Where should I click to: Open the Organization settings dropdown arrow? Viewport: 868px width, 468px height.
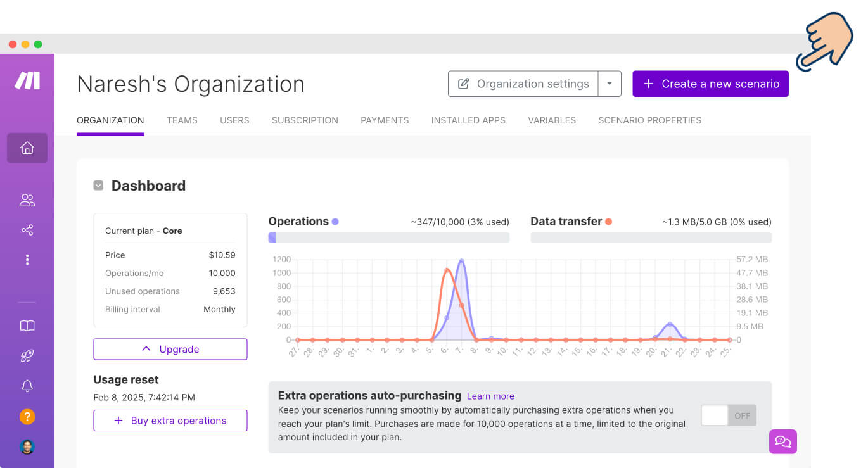(610, 83)
